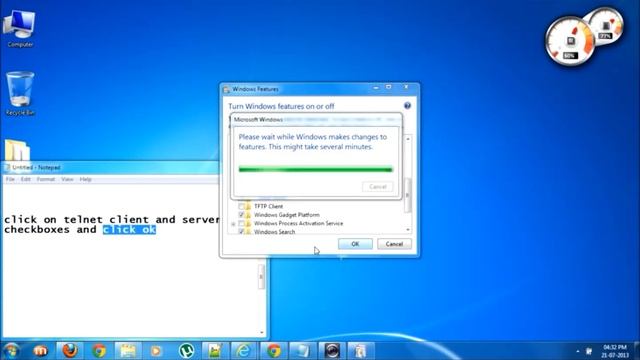Viewport: 640px width, 360px height.
Task: Open the Chrome icon beside Firefox
Action: 99,351
